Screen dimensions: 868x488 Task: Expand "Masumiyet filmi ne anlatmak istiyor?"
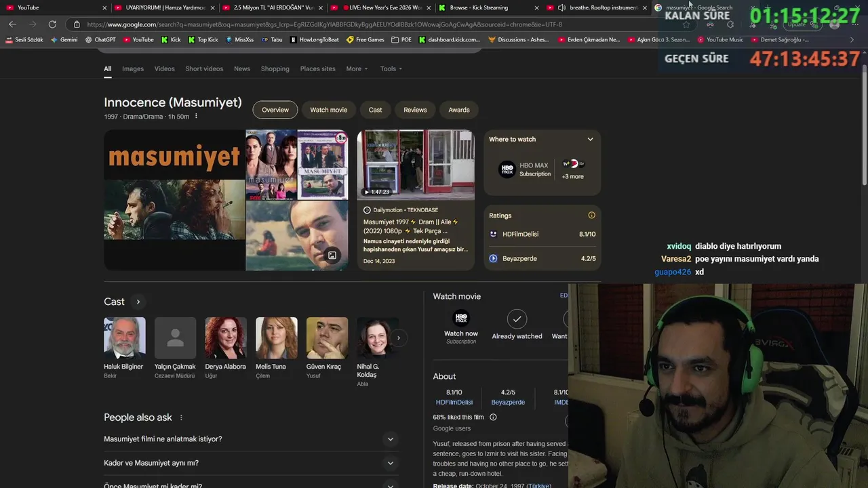pyautogui.click(x=252, y=439)
